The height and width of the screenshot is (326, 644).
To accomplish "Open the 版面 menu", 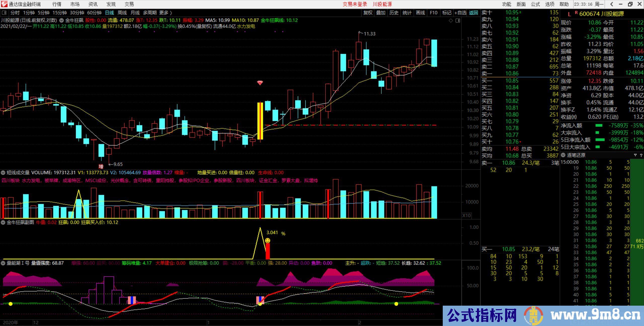I will pyautogui.click(x=521, y=4).
